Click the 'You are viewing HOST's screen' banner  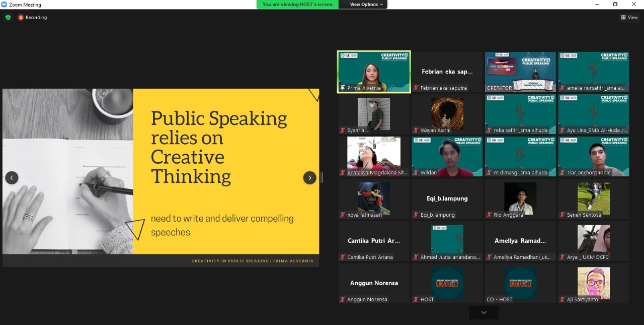(x=297, y=5)
